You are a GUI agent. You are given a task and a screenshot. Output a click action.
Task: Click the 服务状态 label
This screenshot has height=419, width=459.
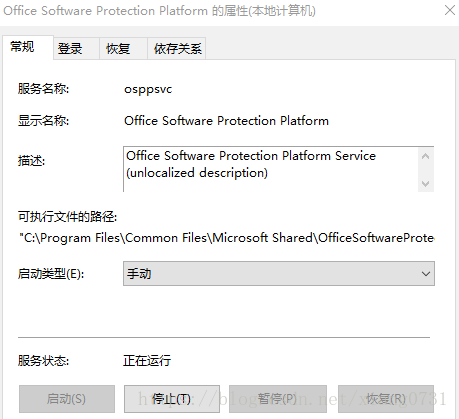click(43, 361)
